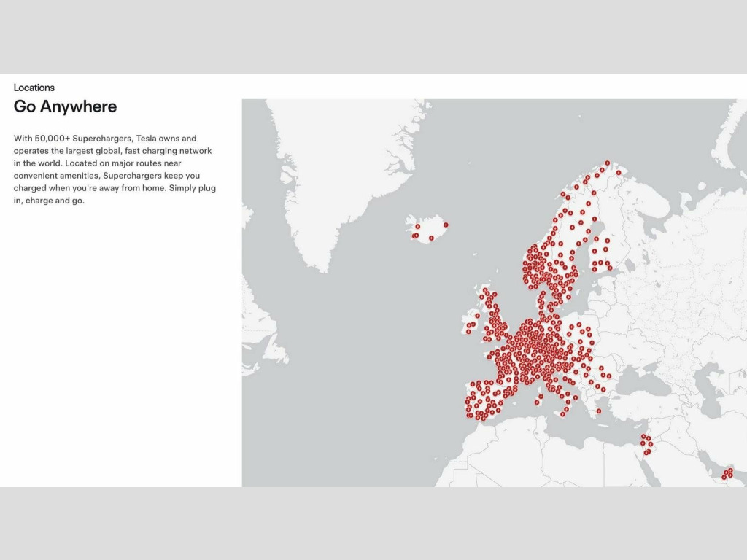The height and width of the screenshot is (560, 747).
Task: Open the northernmost Supercharger pin in Norway
Action: click(608, 163)
